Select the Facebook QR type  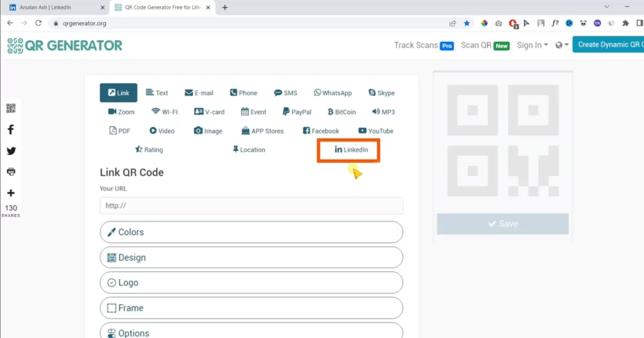(321, 131)
